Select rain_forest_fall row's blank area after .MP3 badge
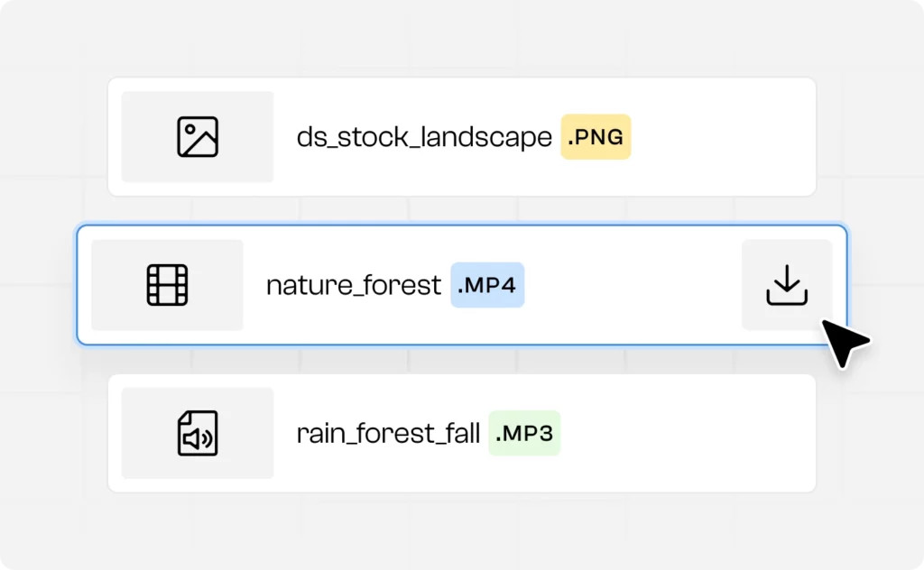 [x=686, y=434]
